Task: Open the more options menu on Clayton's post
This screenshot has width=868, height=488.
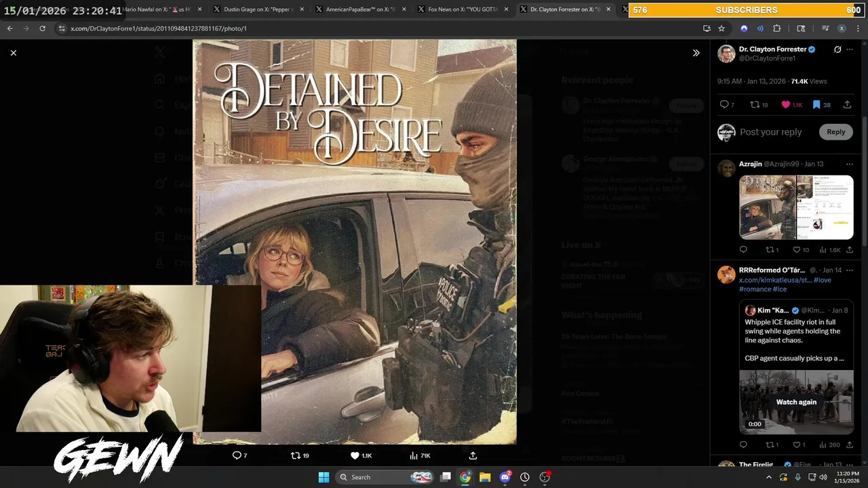Action: (x=850, y=49)
